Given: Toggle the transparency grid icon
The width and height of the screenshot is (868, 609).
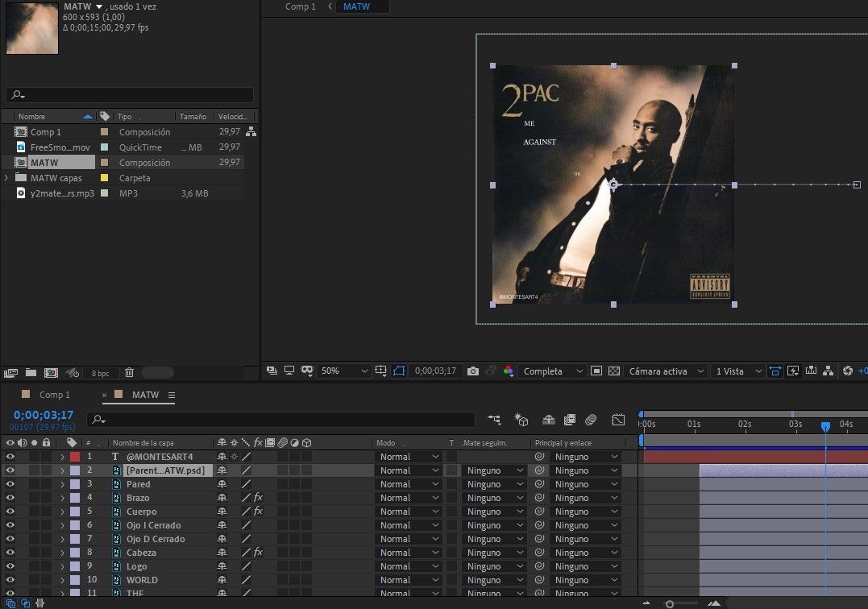Looking at the screenshot, I should [614, 371].
